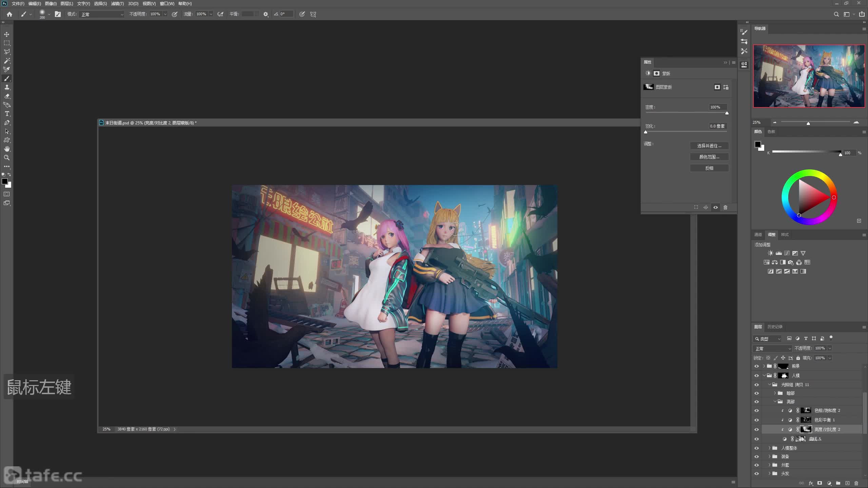Create new layer at Layers bottom
Image resolution: width=868 pixels, height=488 pixels.
point(847,483)
